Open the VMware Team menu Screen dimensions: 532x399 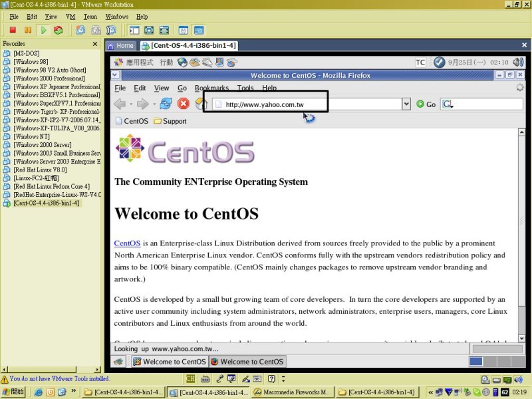tap(90, 16)
